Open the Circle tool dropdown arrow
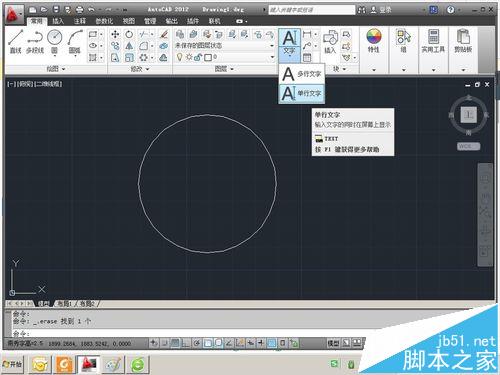 (54, 56)
